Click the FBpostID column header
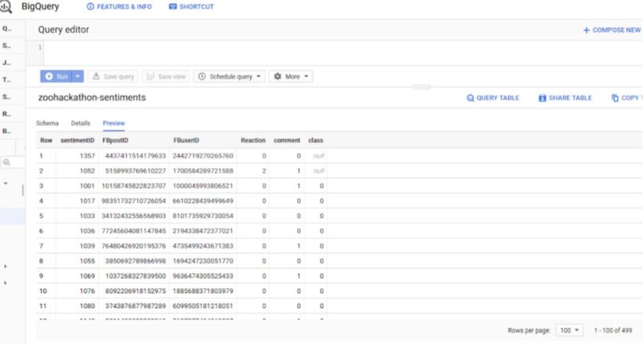This screenshot has width=644, height=344. point(115,140)
